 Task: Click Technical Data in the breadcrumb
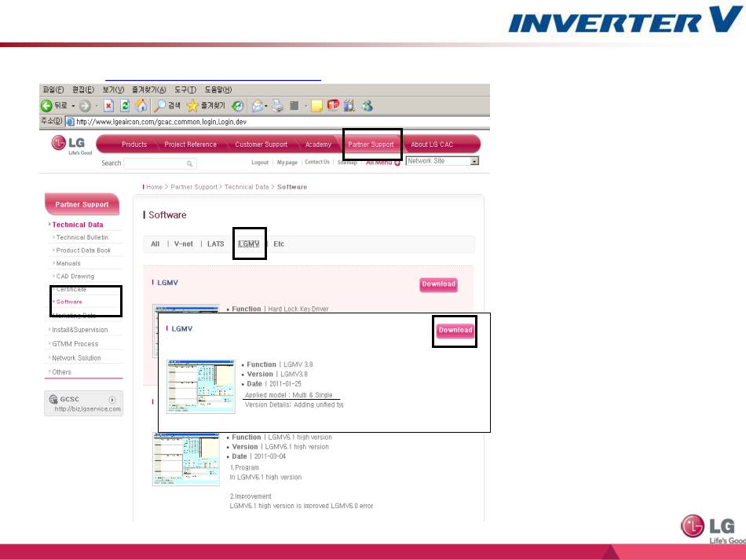click(247, 187)
